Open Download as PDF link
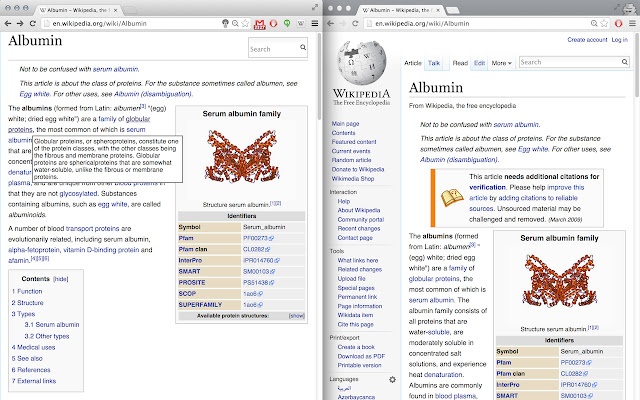Screen dimensions: 640x400 (x=361, y=356)
